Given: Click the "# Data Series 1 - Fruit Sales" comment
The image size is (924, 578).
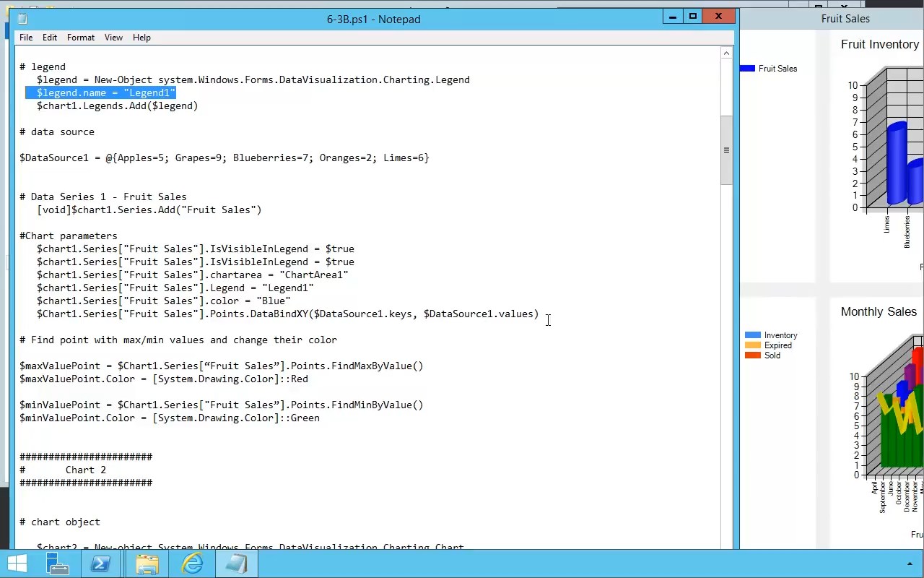Looking at the screenshot, I should pyautogui.click(x=103, y=197).
